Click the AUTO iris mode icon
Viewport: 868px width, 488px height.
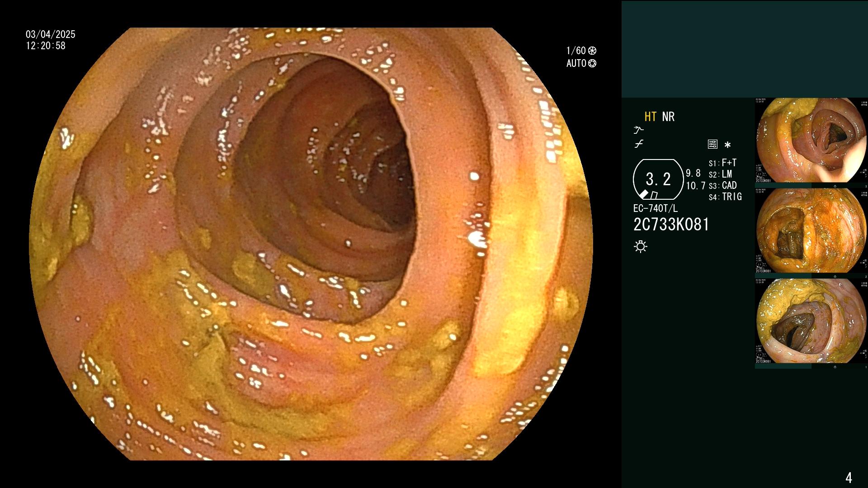coord(592,63)
